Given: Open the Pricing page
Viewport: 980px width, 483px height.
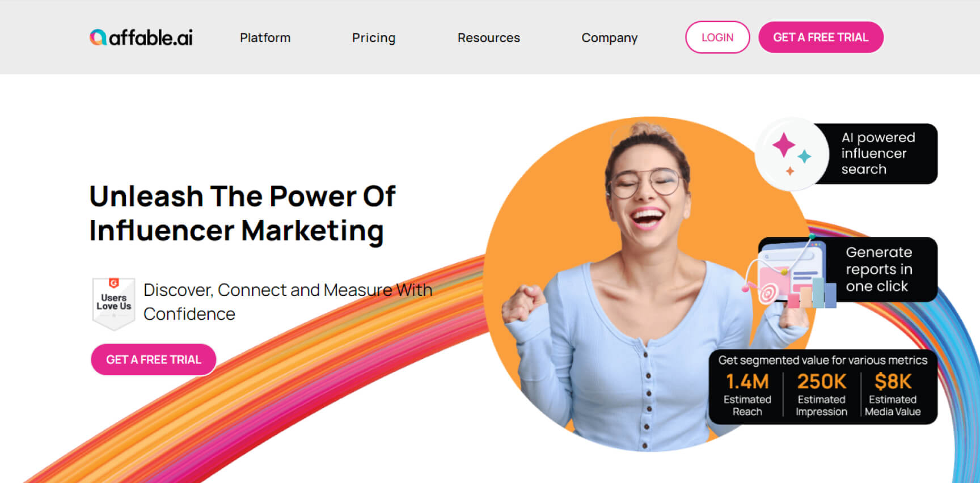Looking at the screenshot, I should pos(374,37).
